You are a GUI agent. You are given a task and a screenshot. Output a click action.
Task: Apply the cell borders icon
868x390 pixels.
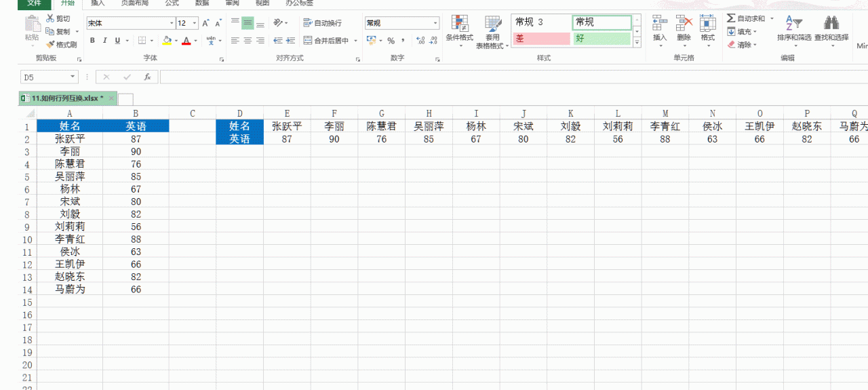point(142,41)
